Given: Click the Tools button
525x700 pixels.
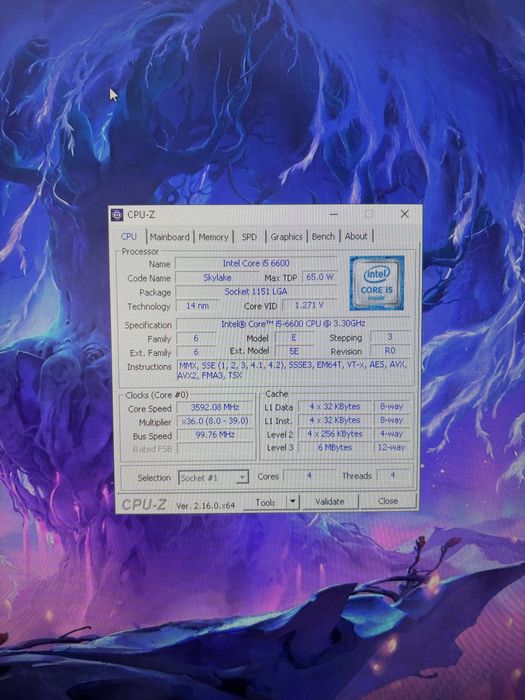Looking at the screenshot, I should [265, 502].
